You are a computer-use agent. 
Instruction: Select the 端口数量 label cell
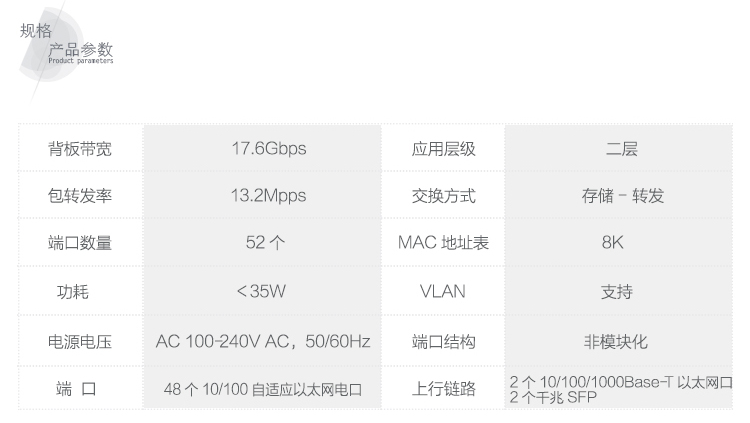pos(80,243)
